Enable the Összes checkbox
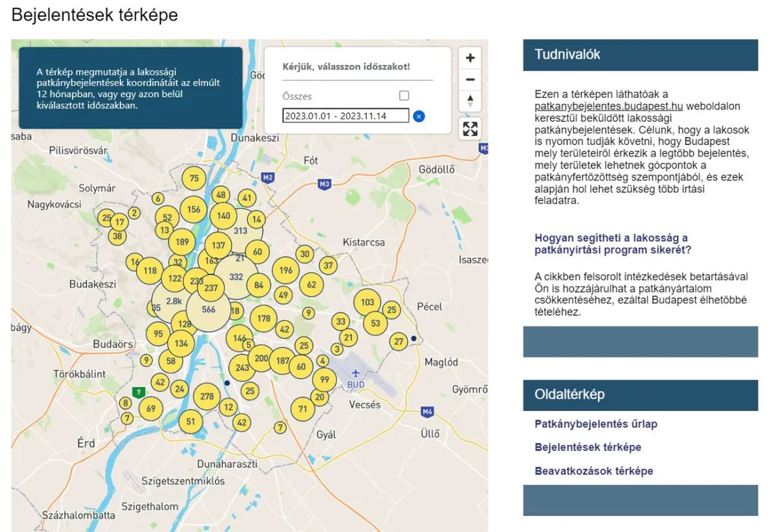Screen dimensions: 773x532 (x=404, y=96)
